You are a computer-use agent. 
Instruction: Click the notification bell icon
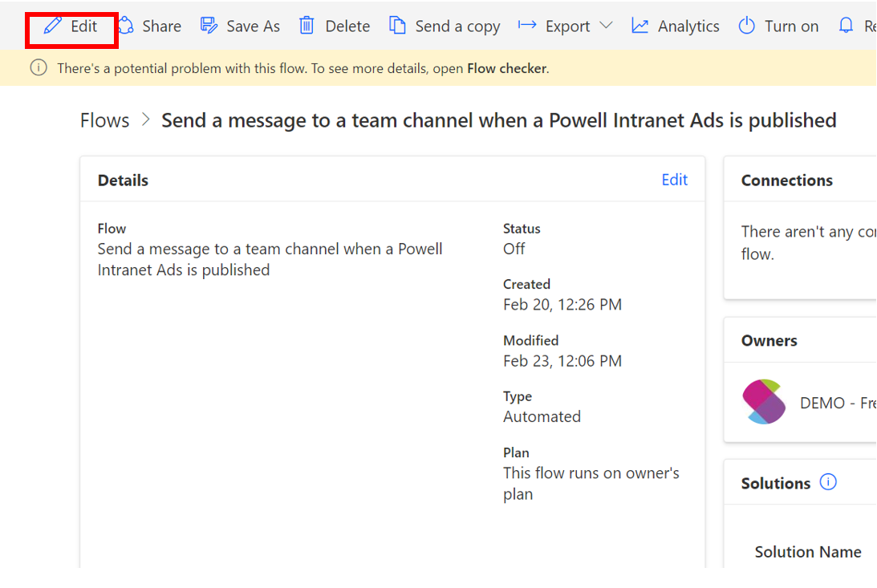click(846, 26)
